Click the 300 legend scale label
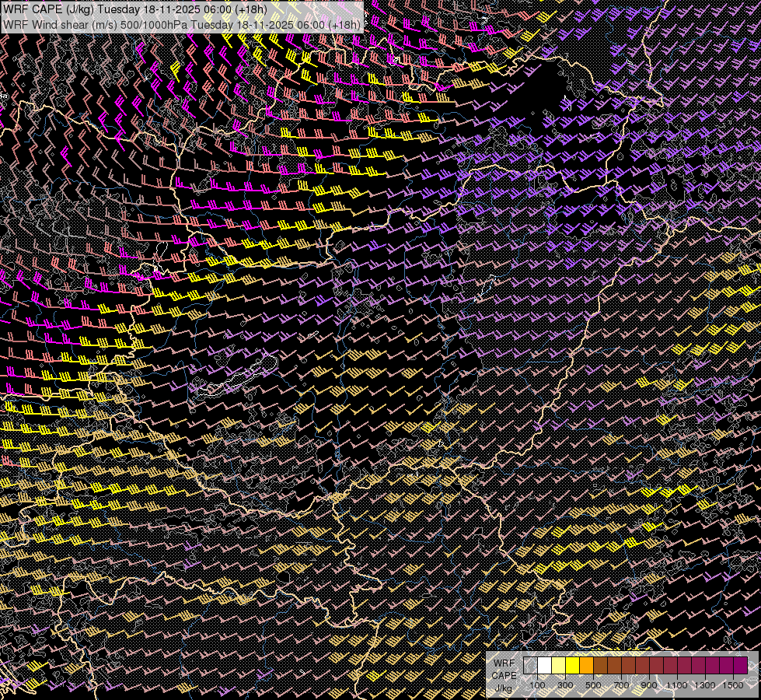This screenshot has height=700, width=761. 565,685
